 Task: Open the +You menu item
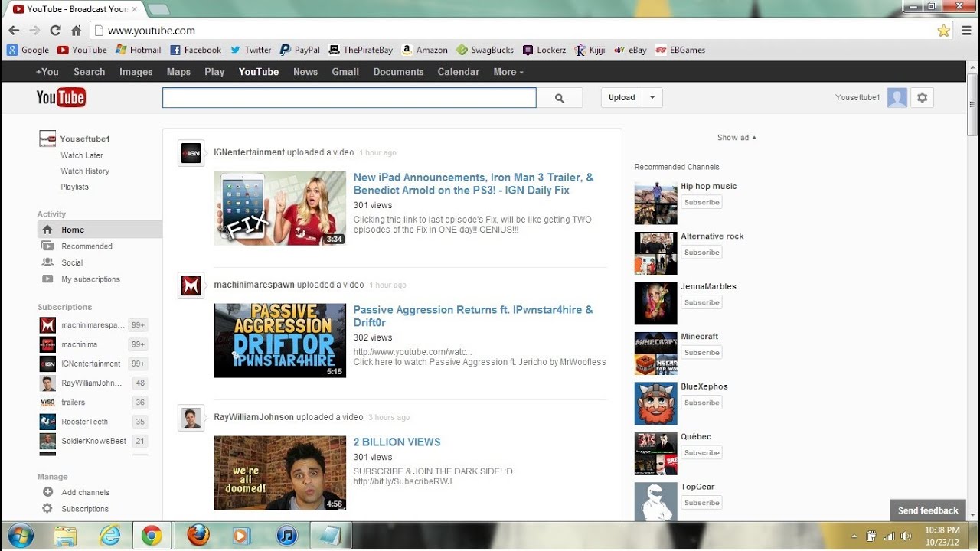click(47, 72)
